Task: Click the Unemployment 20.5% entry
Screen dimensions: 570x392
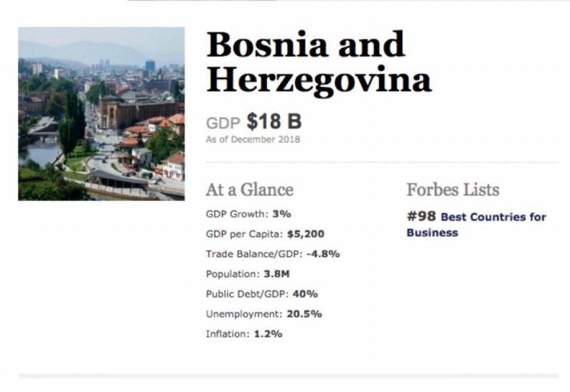Action: click(264, 314)
